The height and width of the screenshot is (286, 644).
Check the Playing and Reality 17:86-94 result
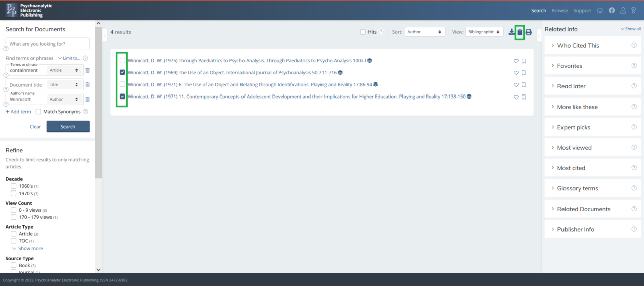[122, 84]
